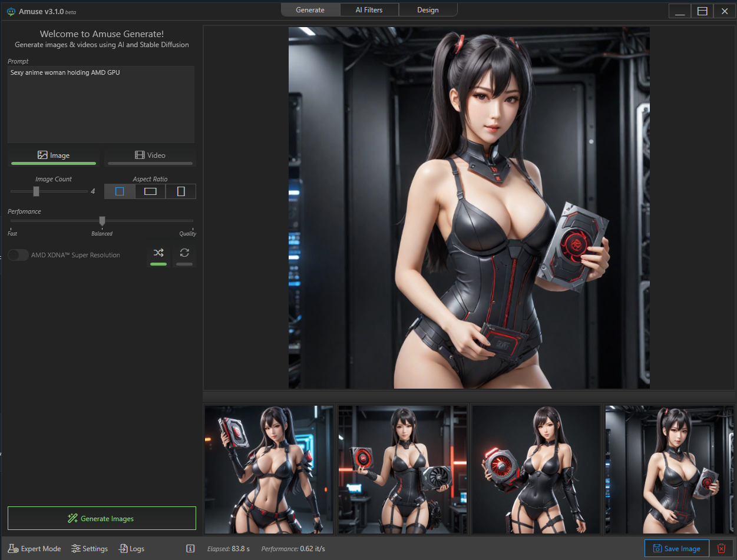Select fourth thumbnail in server room
This screenshot has height=560, width=737.
click(669, 469)
